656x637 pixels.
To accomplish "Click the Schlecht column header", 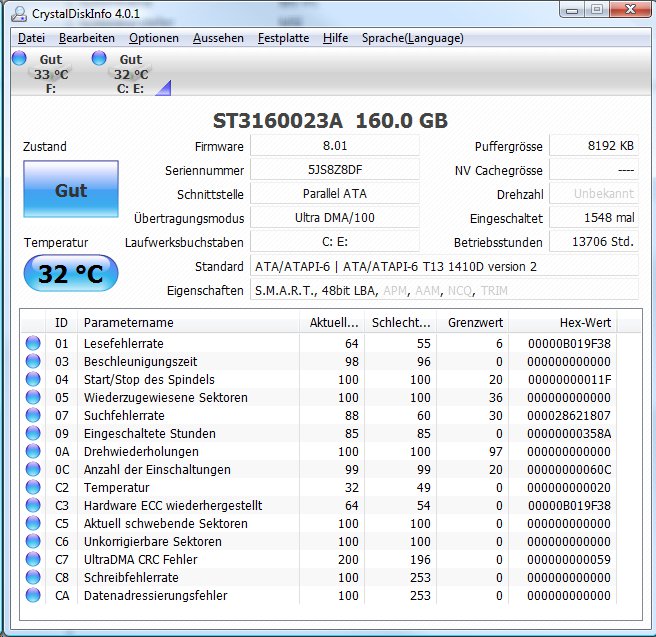I will 400,322.
